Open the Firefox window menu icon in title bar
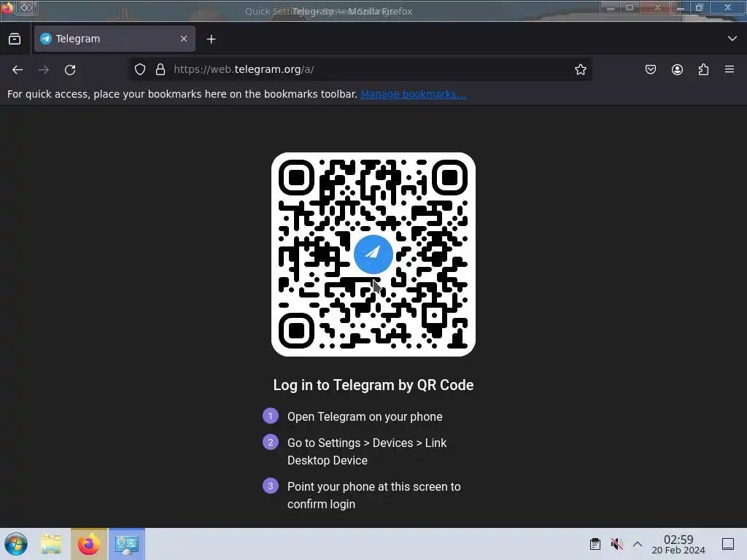This screenshot has width=747, height=560. [7, 8]
